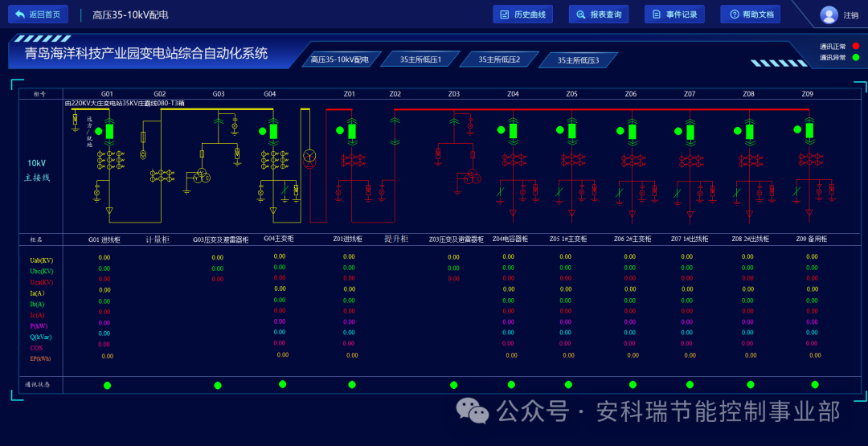The width and height of the screenshot is (868, 446).
Task: Select the Z07 1#出线柜 label
Action: click(x=690, y=239)
